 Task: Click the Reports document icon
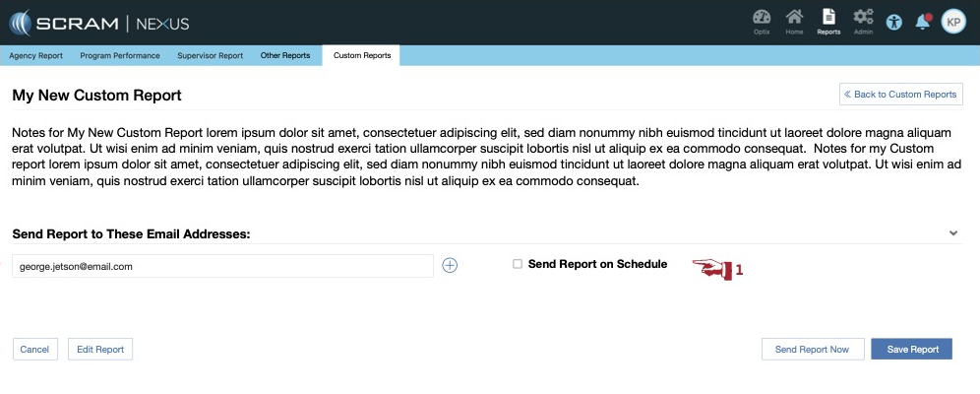click(828, 19)
